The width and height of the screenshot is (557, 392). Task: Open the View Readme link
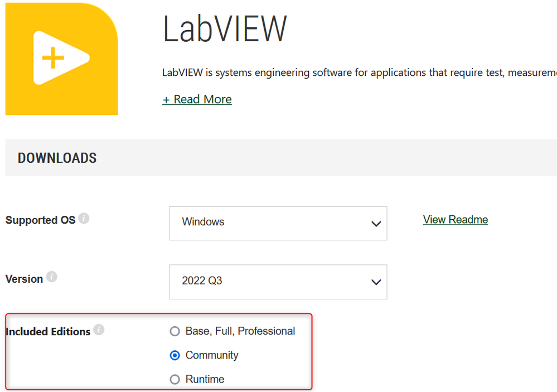pyautogui.click(x=456, y=220)
